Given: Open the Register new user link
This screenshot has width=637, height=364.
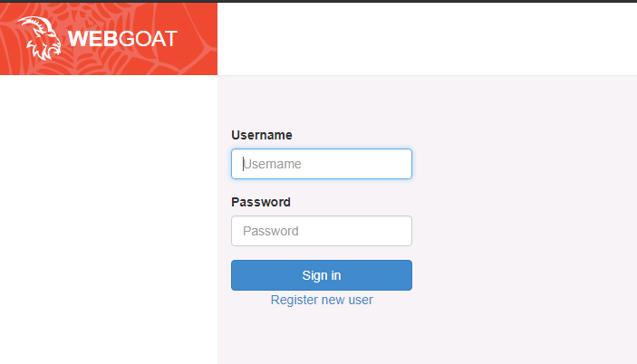Looking at the screenshot, I should click(322, 300).
